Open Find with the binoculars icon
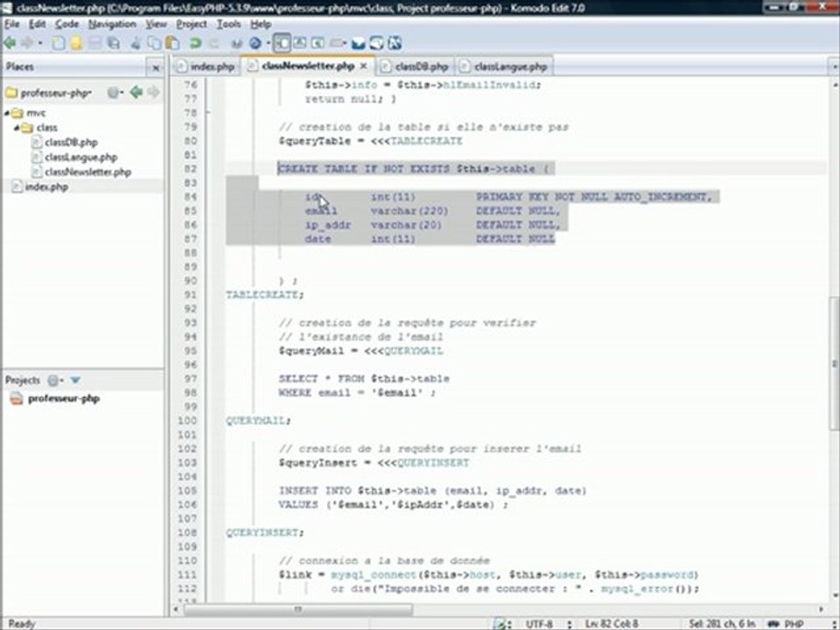This screenshot has width=840, height=630. tap(237, 43)
